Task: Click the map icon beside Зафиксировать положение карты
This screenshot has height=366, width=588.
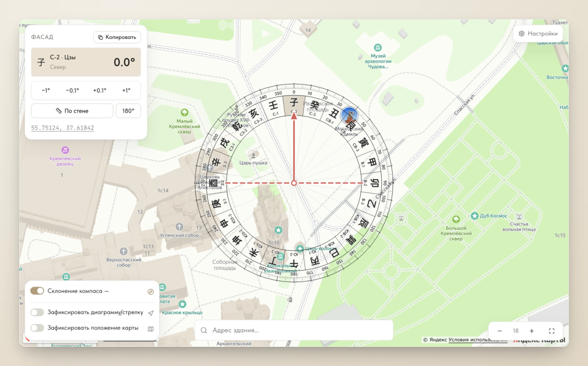Action: (x=151, y=329)
